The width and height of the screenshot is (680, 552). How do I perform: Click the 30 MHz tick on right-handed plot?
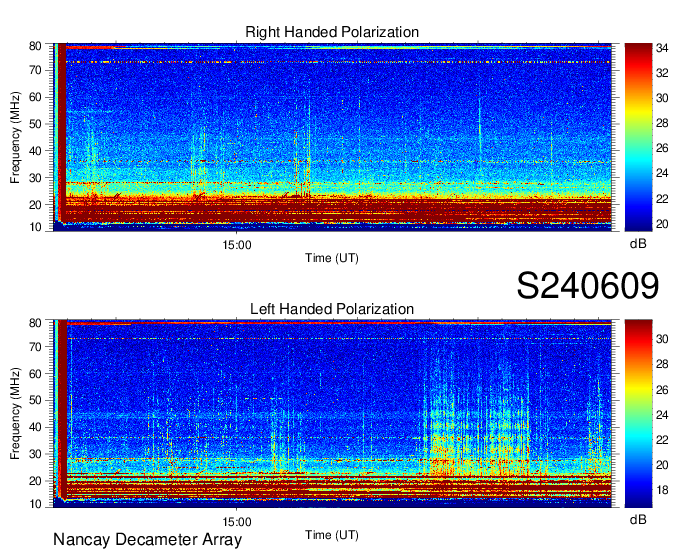[x=35, y=178]
